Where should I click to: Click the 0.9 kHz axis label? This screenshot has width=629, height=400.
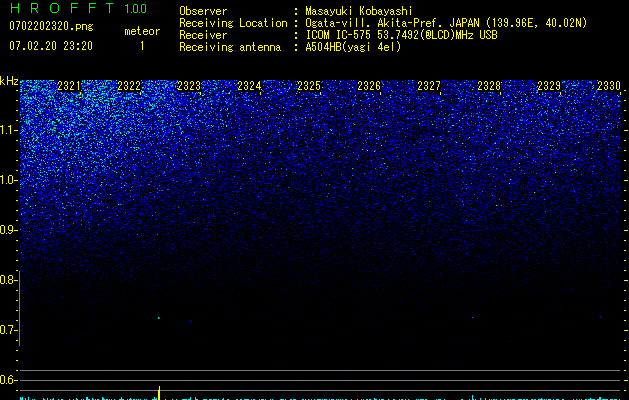(x=8, y=230)
